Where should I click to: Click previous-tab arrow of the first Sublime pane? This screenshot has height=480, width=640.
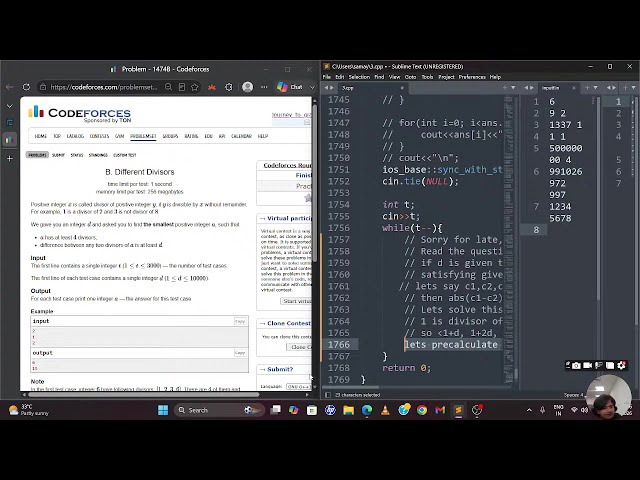coord(326,88)
